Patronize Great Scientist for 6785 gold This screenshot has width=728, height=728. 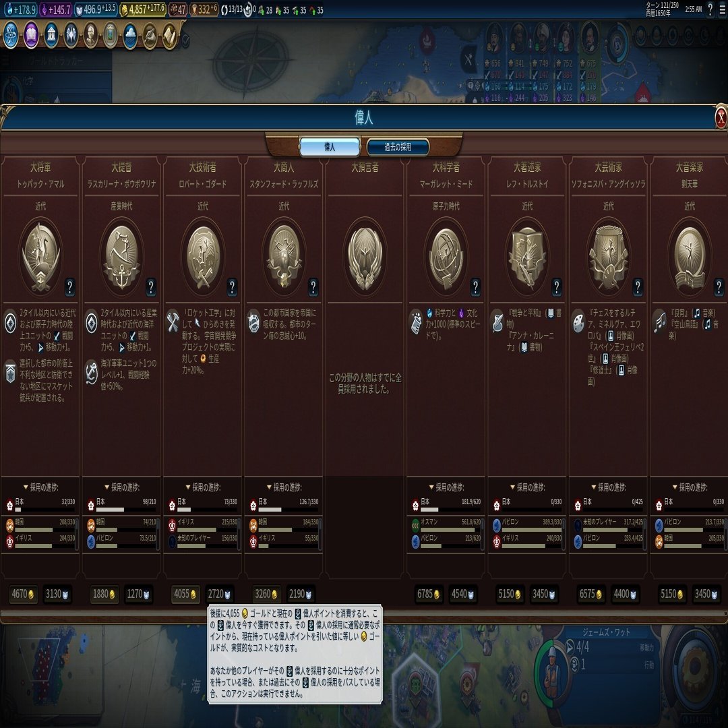429,594
